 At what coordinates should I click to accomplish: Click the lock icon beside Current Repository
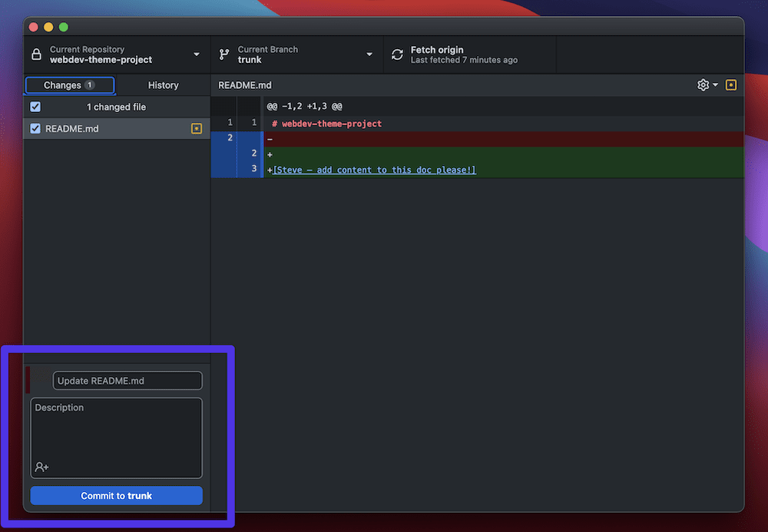36,55
